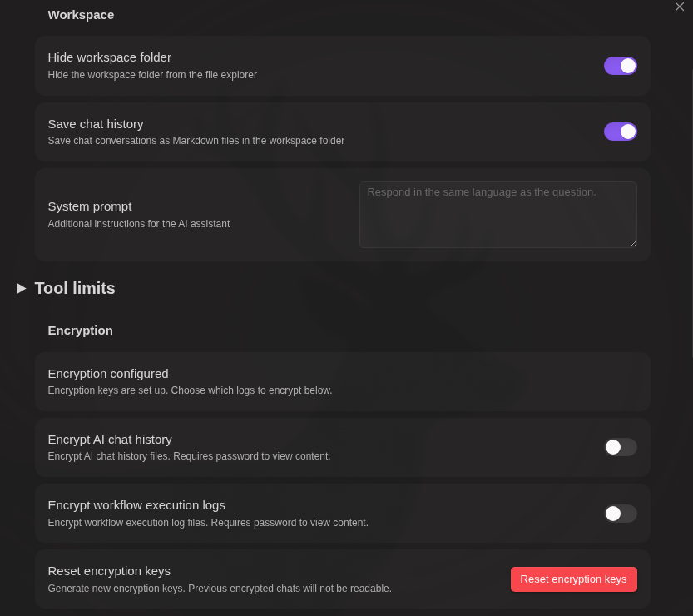The image size is (693, 616).
Task: Click the Encrypt workflow execution logs title
Action: pyautogui.click(x=136, y=505)
